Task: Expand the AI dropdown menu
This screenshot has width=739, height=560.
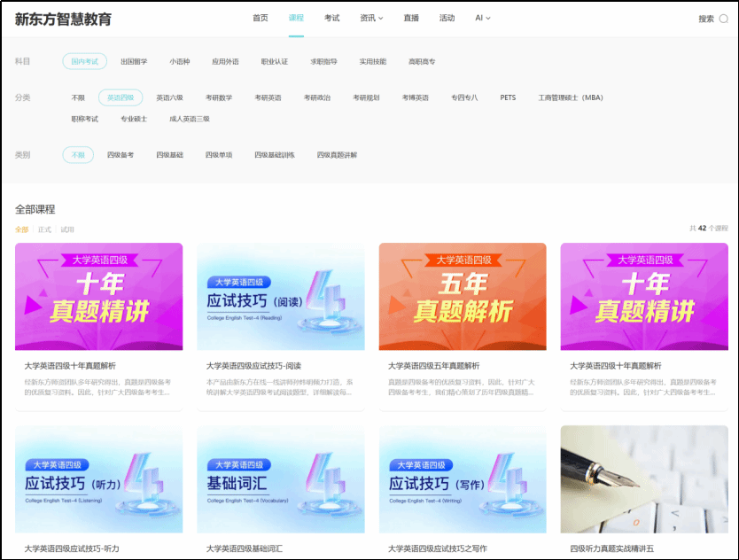Action: tap(482, 18)
